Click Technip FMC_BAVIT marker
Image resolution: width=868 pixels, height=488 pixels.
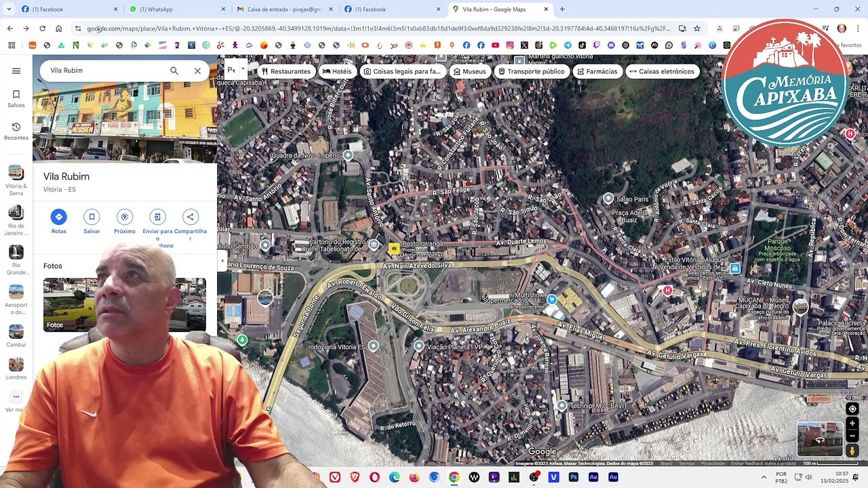(x=561, y=405)
